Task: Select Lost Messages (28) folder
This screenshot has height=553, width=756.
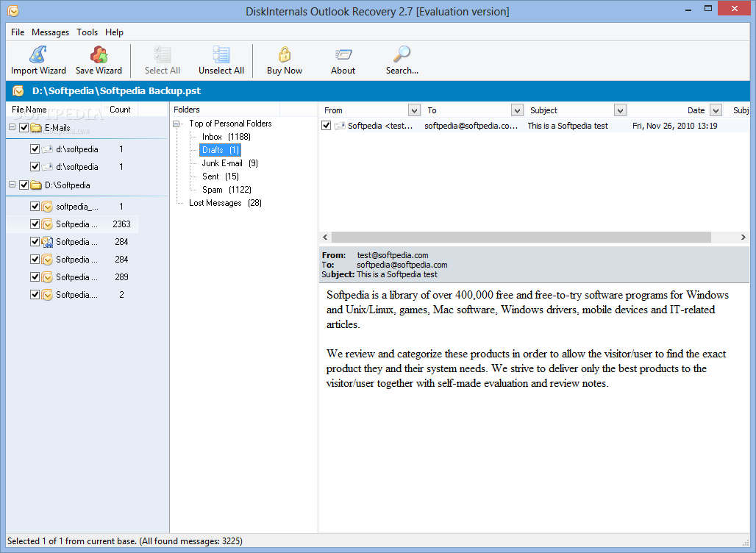Action: [225, 203]
